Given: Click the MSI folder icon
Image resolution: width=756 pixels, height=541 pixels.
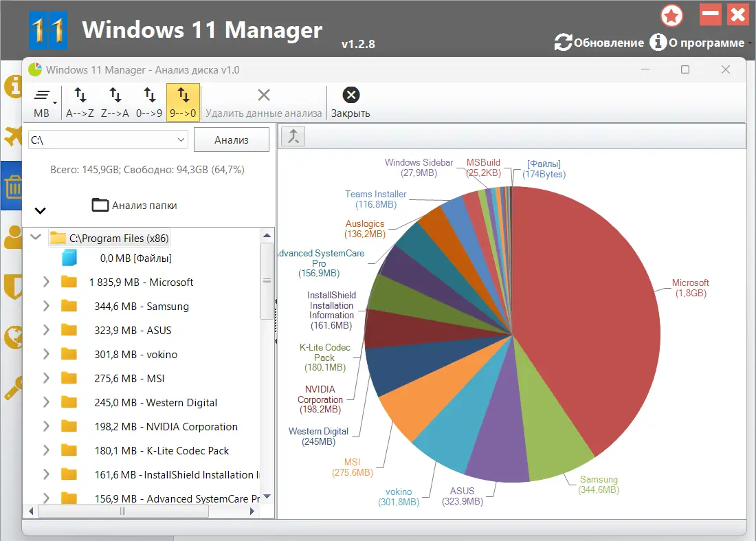Looking at the screenshot, I should pyautogui.click(x=69, y=379).
